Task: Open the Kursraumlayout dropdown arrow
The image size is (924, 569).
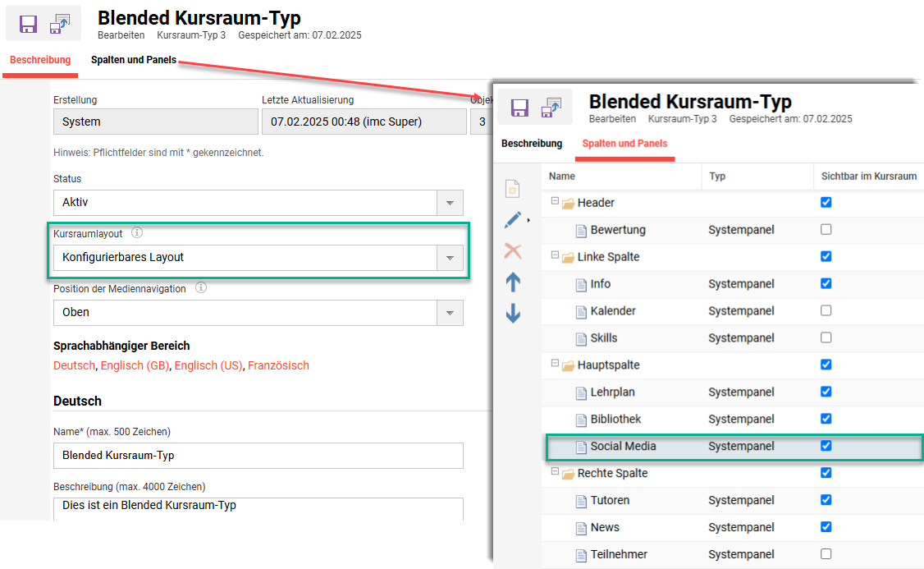Action: pos(449,258)
